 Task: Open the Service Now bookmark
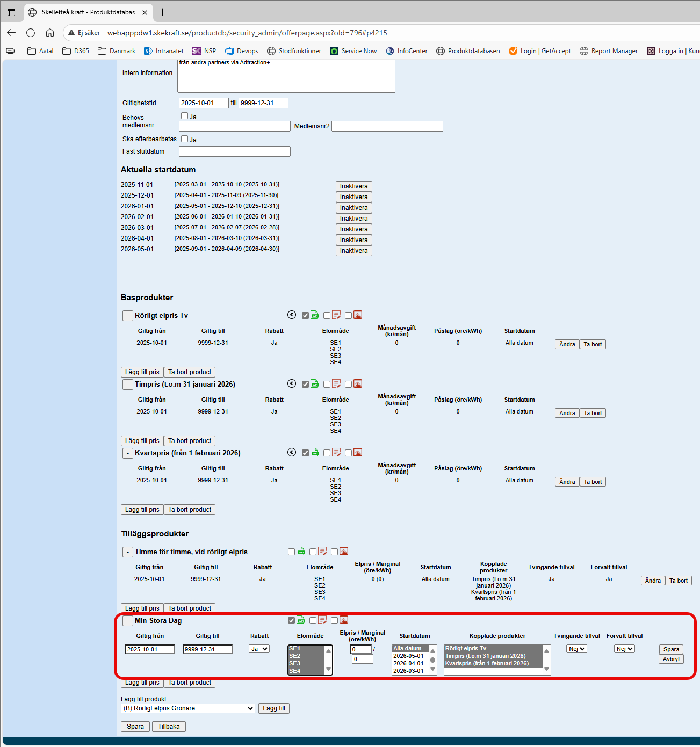point(353,51)
